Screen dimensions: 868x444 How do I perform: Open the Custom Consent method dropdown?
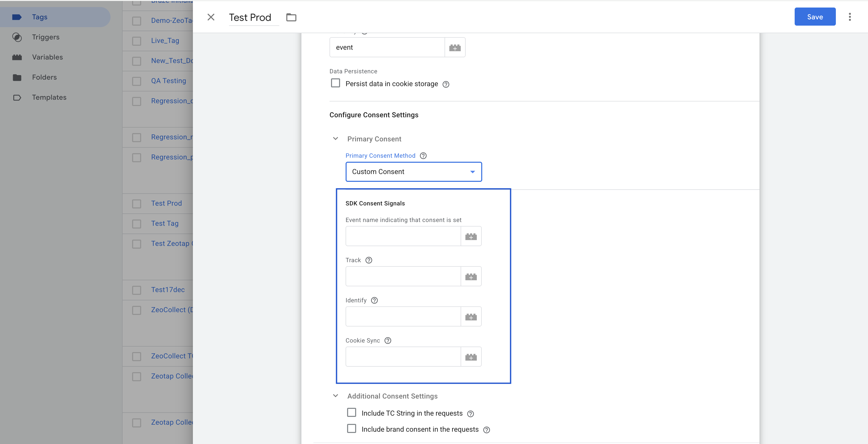[413, 172]
